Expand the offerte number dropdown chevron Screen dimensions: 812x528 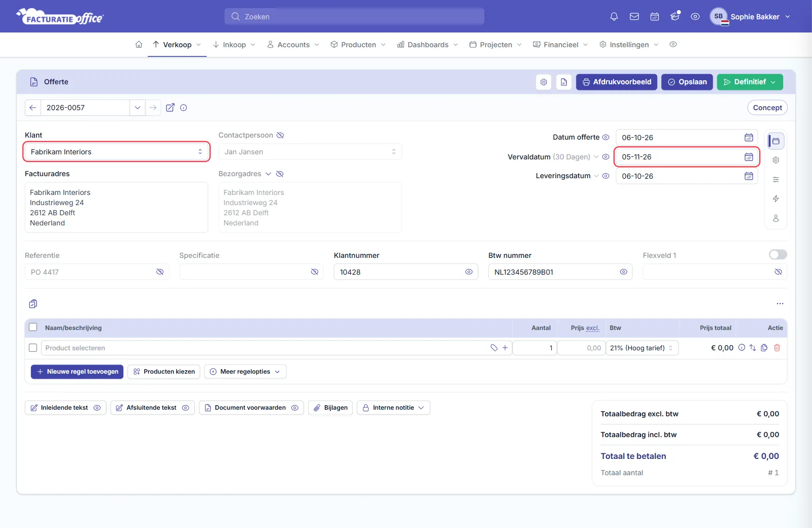click(x=138, y=108)
